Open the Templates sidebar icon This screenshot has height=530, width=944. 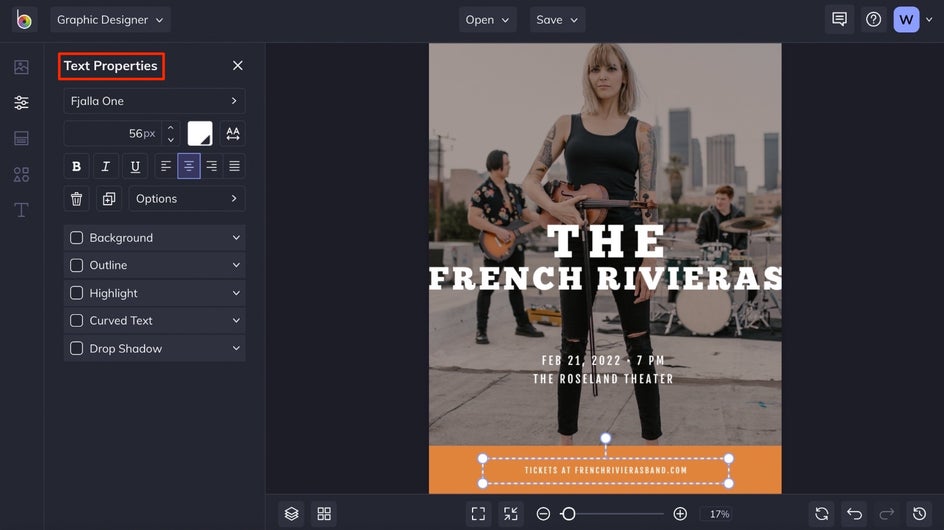click(22, 139)
